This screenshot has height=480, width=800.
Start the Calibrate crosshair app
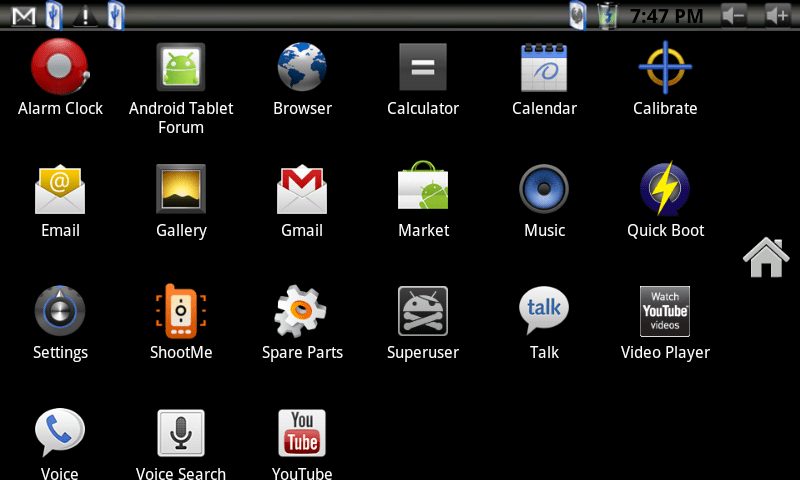tap(665, 67)
